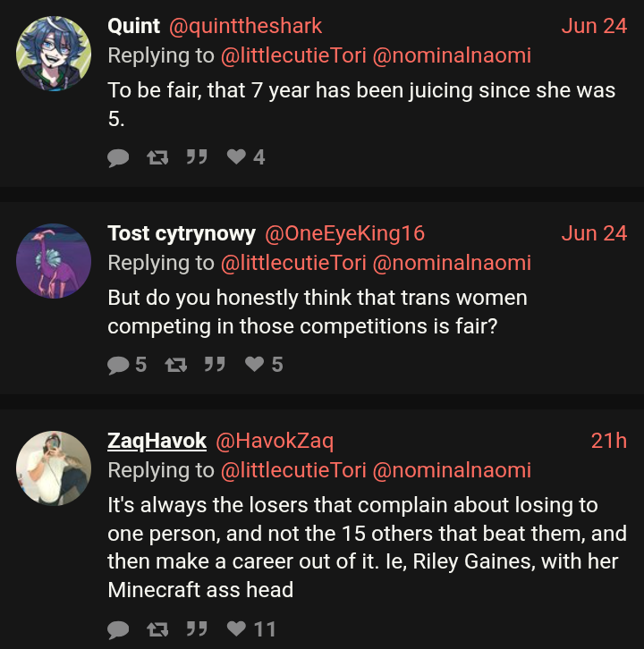Retweet Tost cytrynowy's post
The image size is (644, 649).
click(x=174, y=365)
